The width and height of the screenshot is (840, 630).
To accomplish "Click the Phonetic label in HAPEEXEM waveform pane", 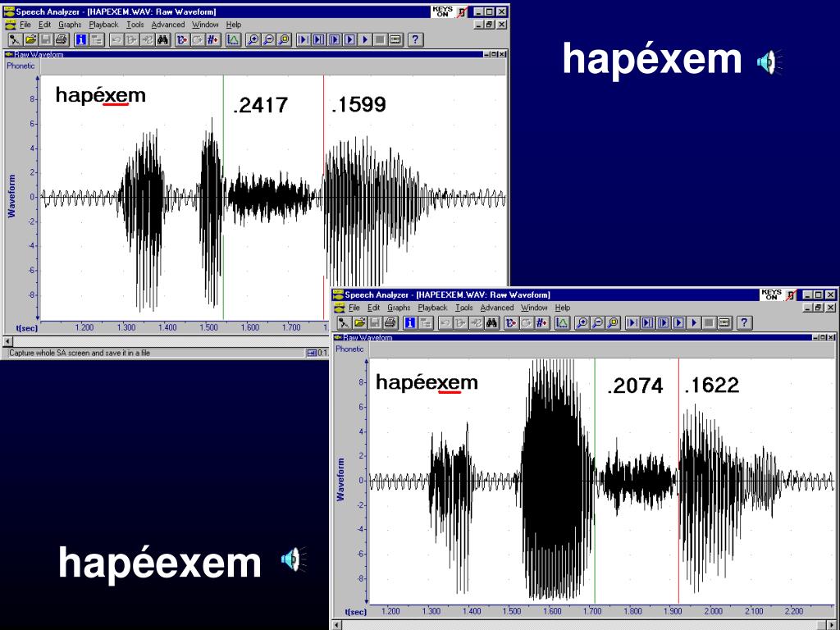I will [349, 349].
